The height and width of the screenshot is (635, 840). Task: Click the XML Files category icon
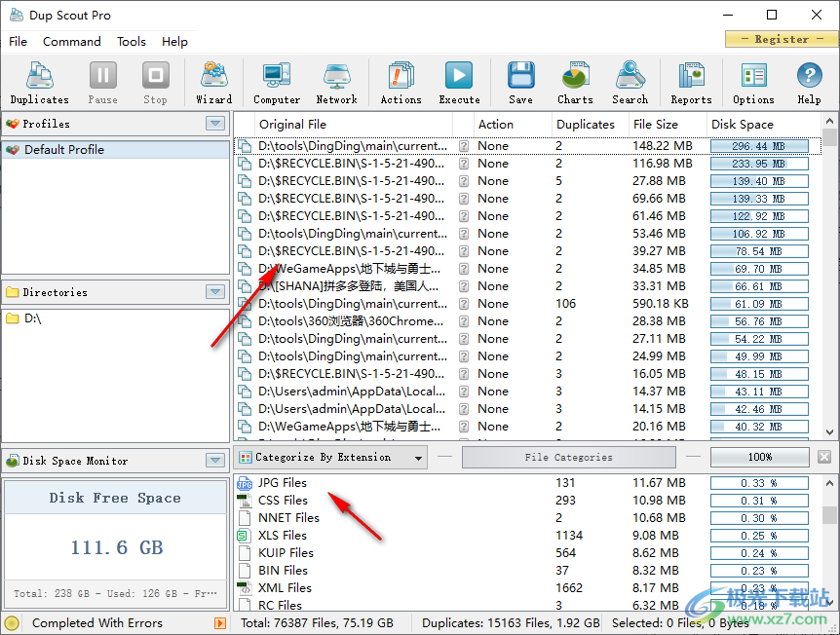pyautogui.click(x=245, y=588)
